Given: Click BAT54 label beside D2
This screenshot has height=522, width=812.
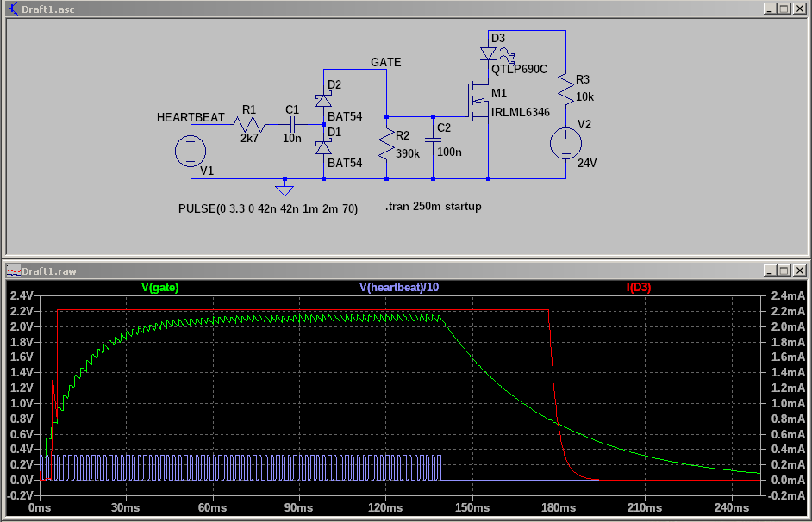Looking at the screenshot, I should point(345,116).
